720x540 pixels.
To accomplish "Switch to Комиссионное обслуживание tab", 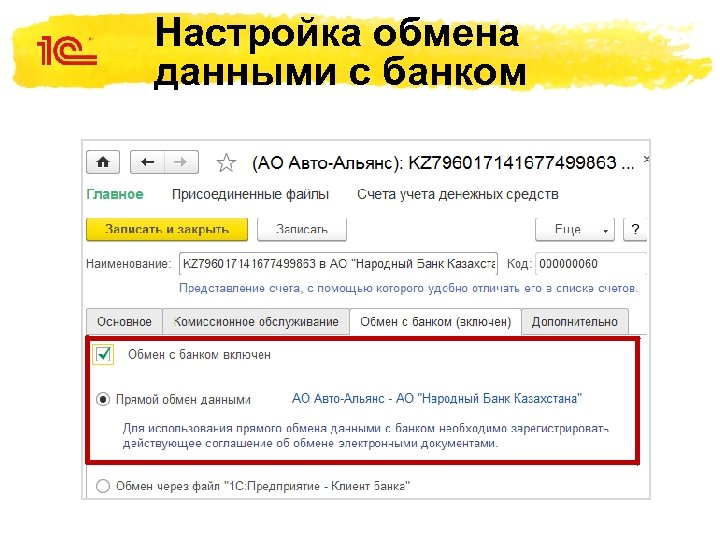I will pos(256,322).
